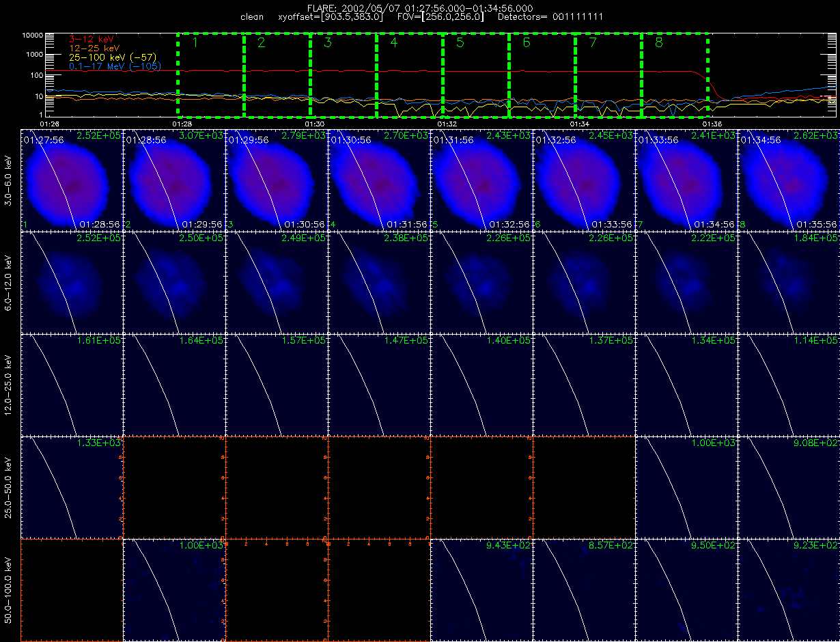The height and width of the screenshot is (642, 840).
Task: Open the 25-50 keV image with peak 1.00E+03
Action: pos(686,487)
